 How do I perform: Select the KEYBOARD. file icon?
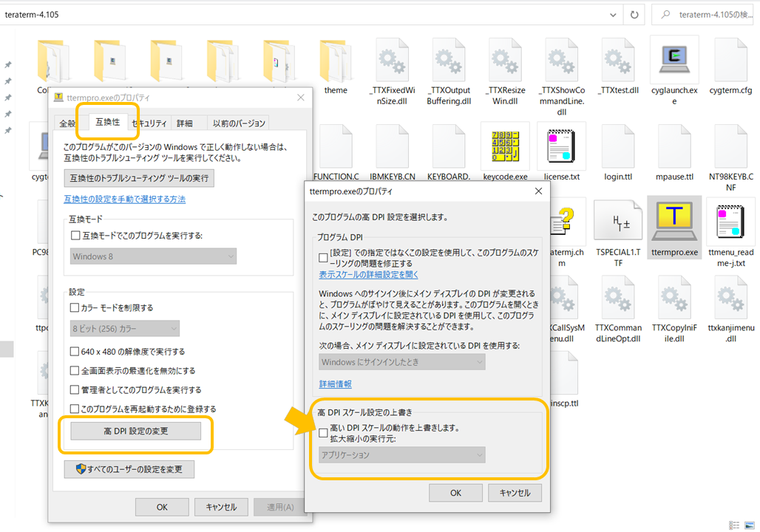pos(449,146)
